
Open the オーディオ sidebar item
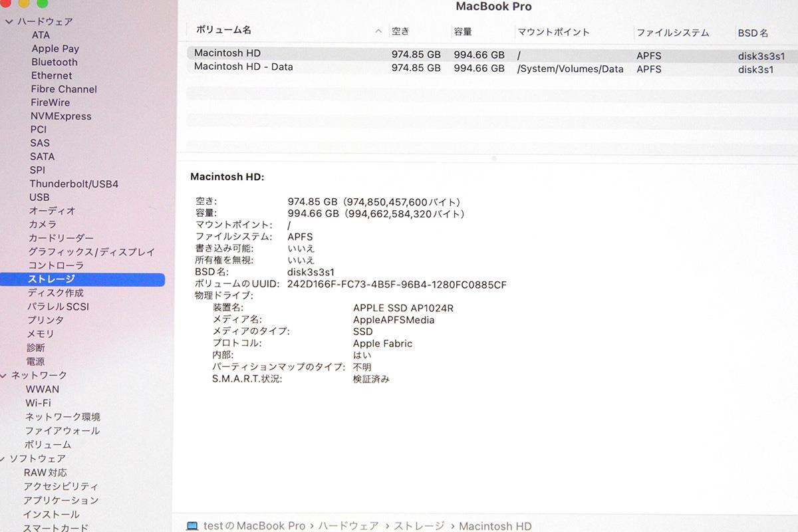click(x=53, y=211)
